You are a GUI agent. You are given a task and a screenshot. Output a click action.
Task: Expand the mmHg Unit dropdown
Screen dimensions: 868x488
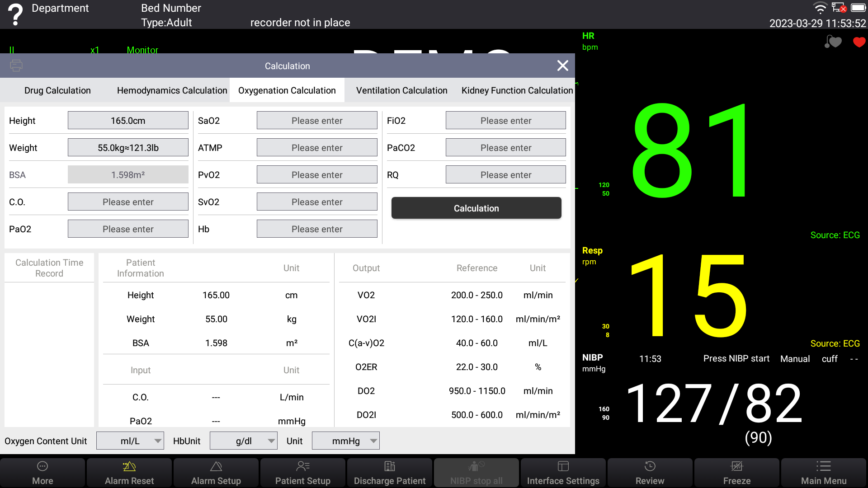click(x=346, y=441)
